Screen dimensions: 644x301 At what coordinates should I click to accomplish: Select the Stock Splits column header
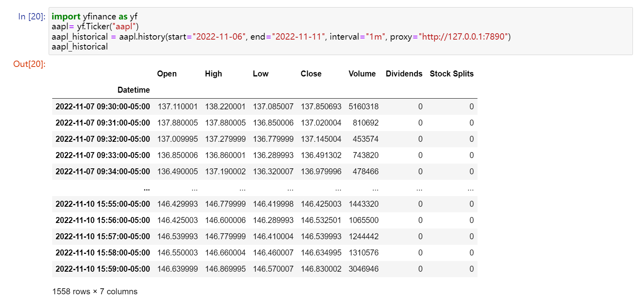451,74
